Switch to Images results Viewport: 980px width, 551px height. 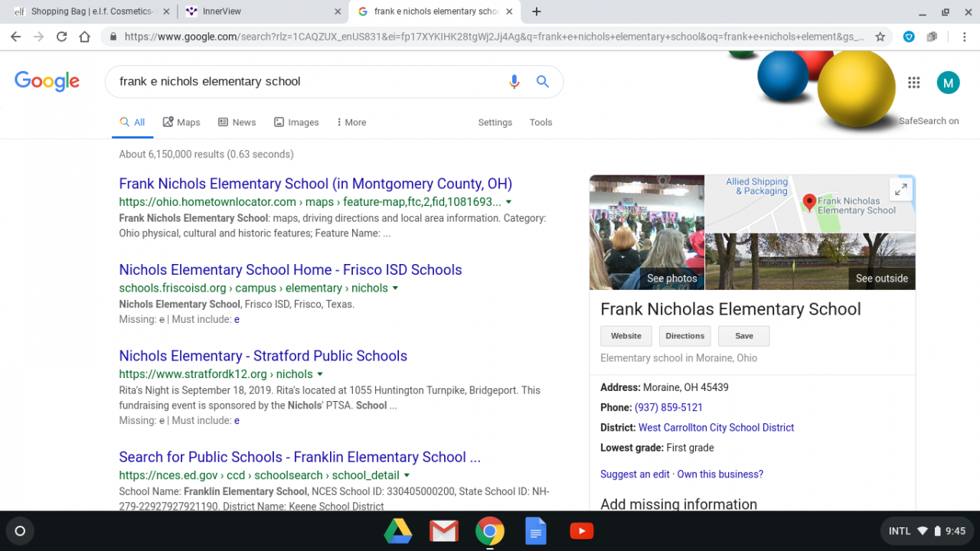pos(296,122)
